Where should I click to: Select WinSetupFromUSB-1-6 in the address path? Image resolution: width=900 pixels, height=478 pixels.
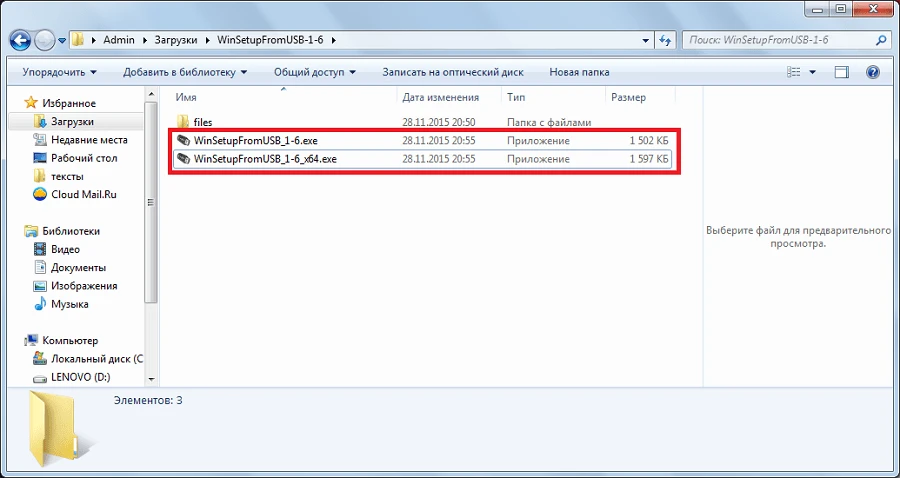coord(270,40)
